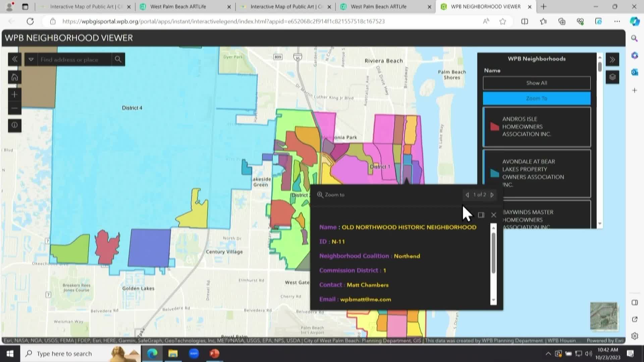Click the map Home extent icon
This screenshot has width=644, height=362.
click(14, 77)
